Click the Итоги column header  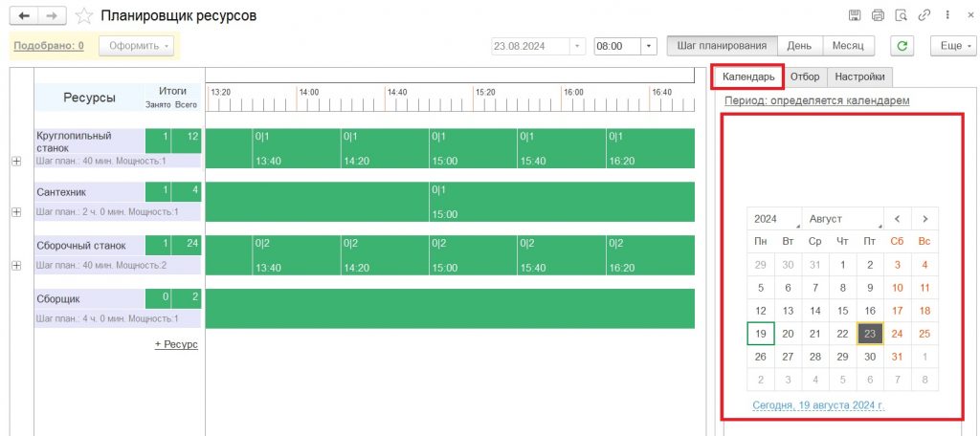(172, 91)
